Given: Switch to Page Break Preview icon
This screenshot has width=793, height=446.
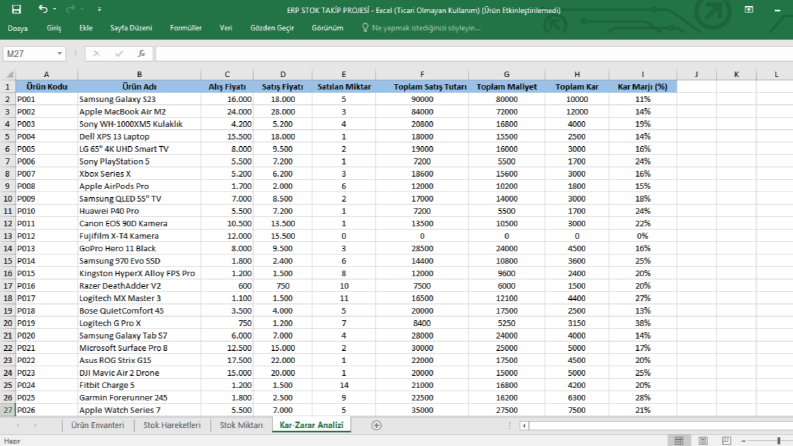Looking at the screenshot, I should [x=726, y=441].
